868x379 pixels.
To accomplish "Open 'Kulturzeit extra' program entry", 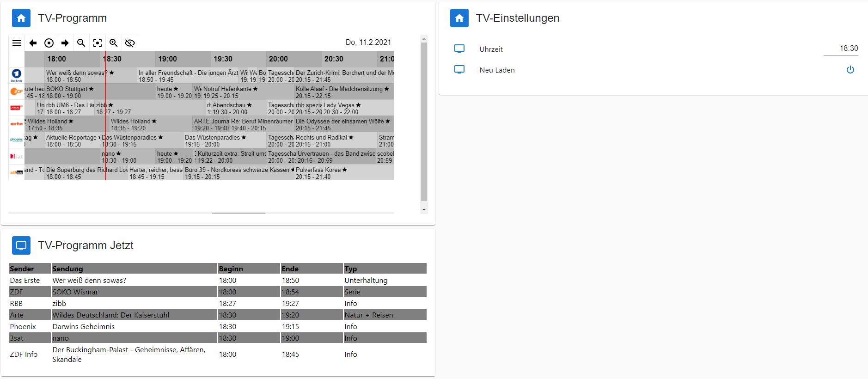I will coord(232,157).
